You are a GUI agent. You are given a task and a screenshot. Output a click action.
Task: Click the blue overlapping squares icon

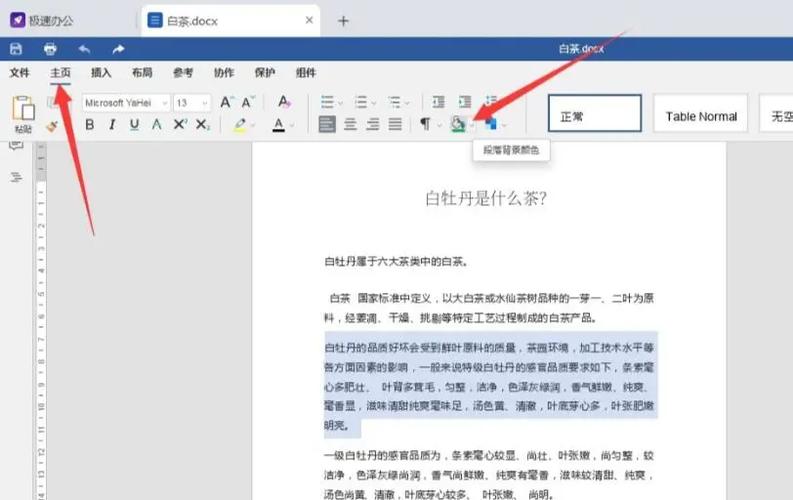(491, 124)
